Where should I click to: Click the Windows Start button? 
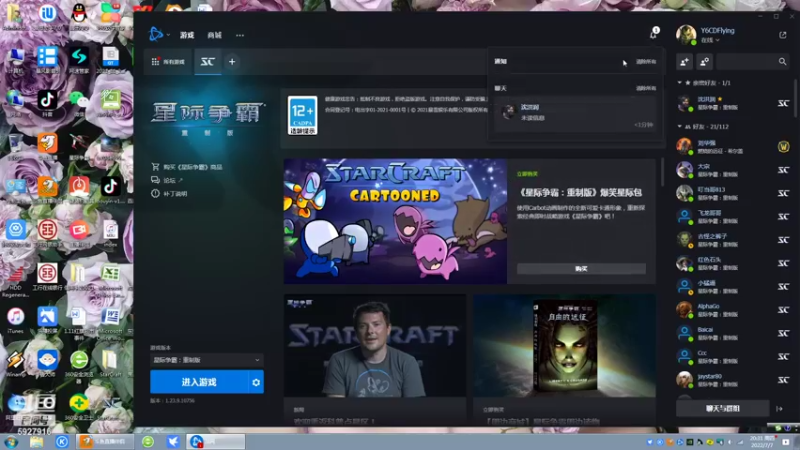[11, 442]
